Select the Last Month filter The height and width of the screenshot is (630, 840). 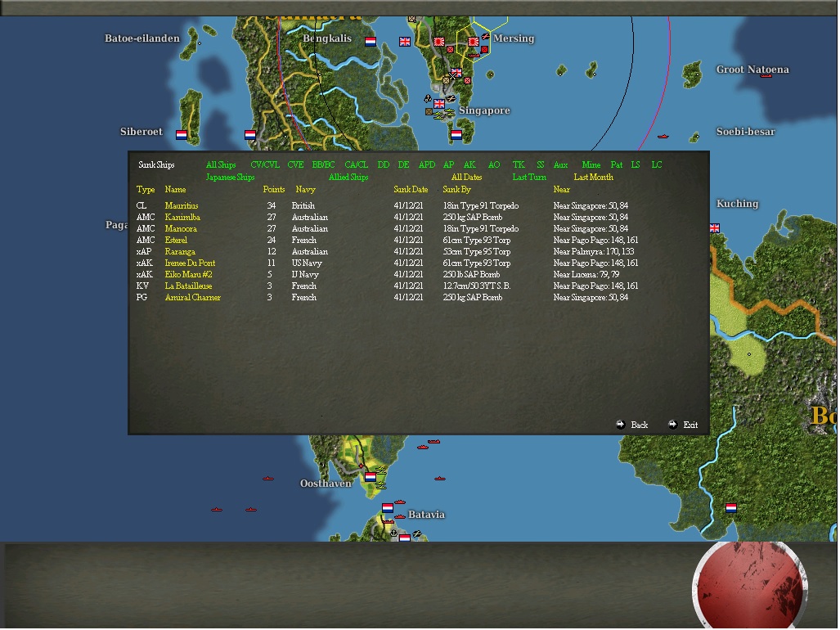click(594, 178)
